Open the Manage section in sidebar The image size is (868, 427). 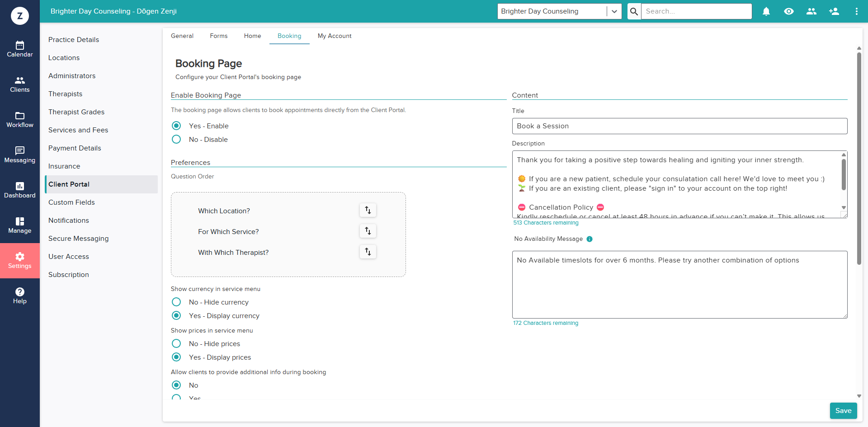pos(20,225)
